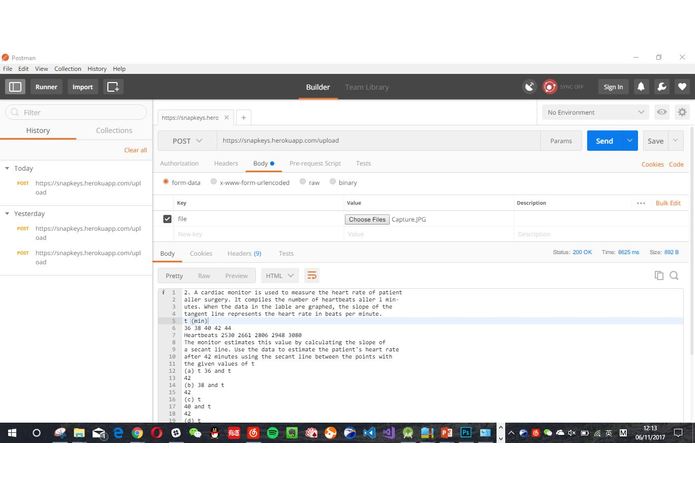Copy response to clipboard icon
This screenshot has width=695, height=494.
659,276
